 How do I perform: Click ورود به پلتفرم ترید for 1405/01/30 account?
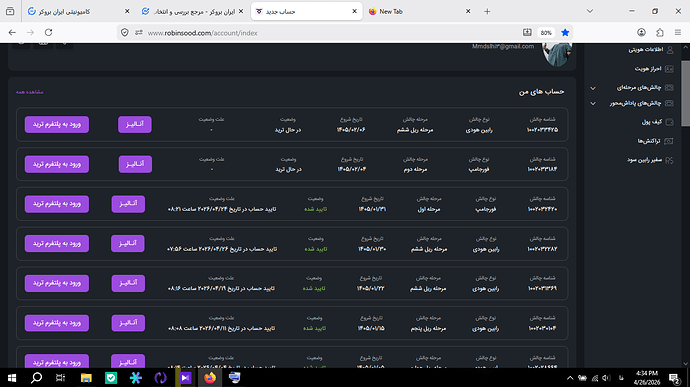(x=57, y=243)
